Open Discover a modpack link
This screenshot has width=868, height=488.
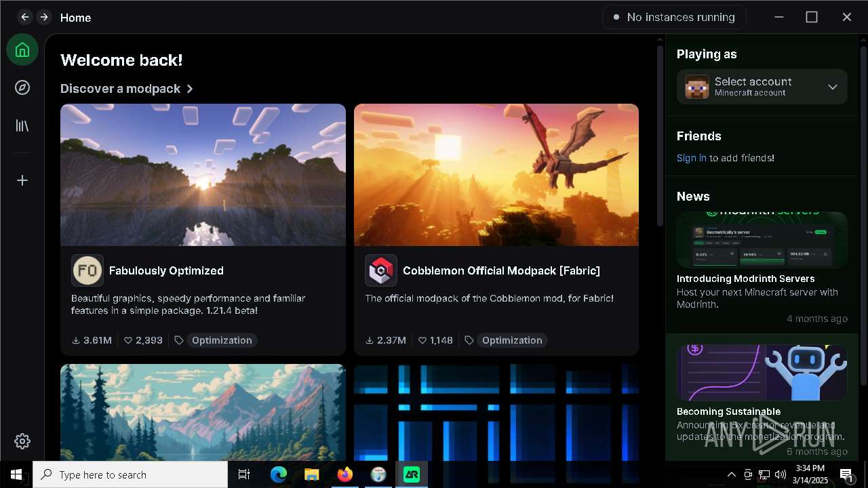127,89
